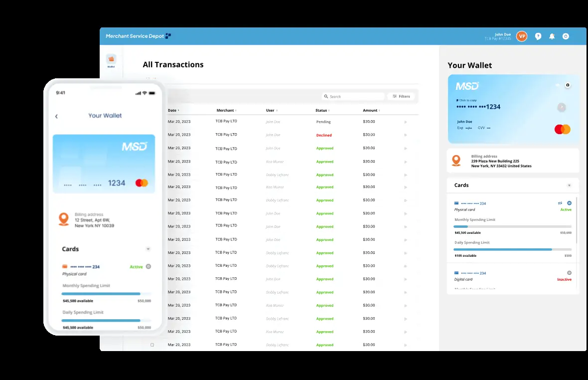Click the transactions Search field

click(x=353, y=96)
